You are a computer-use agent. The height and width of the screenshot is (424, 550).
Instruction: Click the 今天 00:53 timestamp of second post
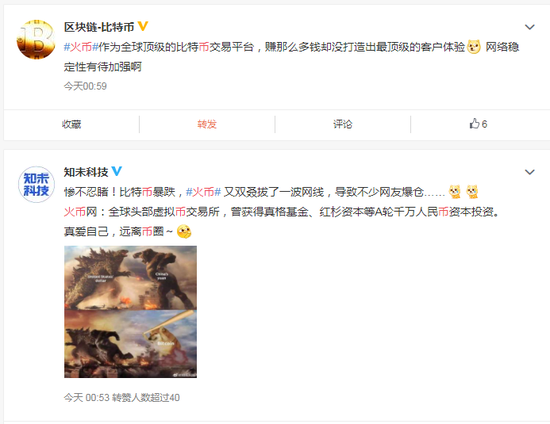click(x=87, y=397)
